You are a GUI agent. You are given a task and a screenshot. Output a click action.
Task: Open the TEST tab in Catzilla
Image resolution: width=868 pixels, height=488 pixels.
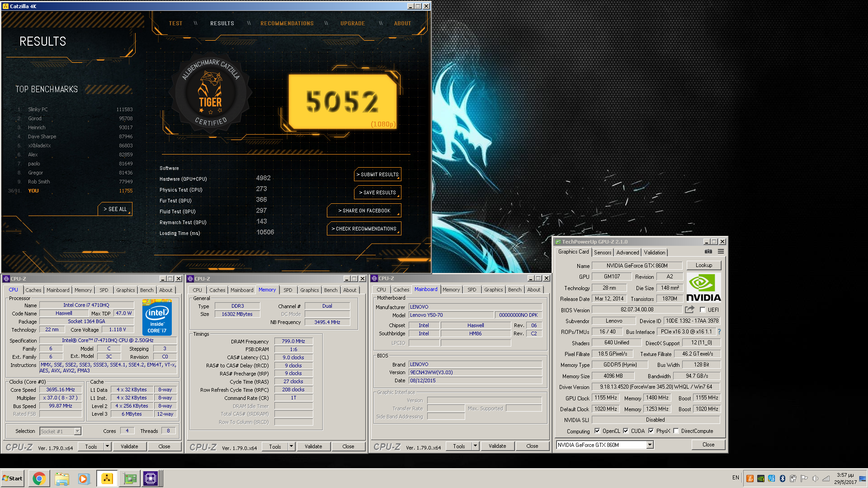pyautogui.click(x=176, y=23)
